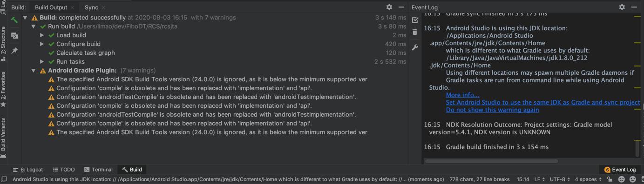Open the Build Variants side panel
Screen dimensions: 644x184
3,135
